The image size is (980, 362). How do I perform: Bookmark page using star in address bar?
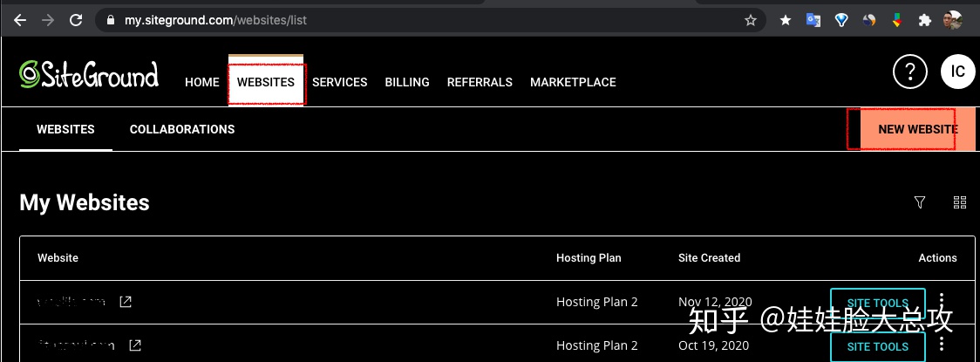751,20
